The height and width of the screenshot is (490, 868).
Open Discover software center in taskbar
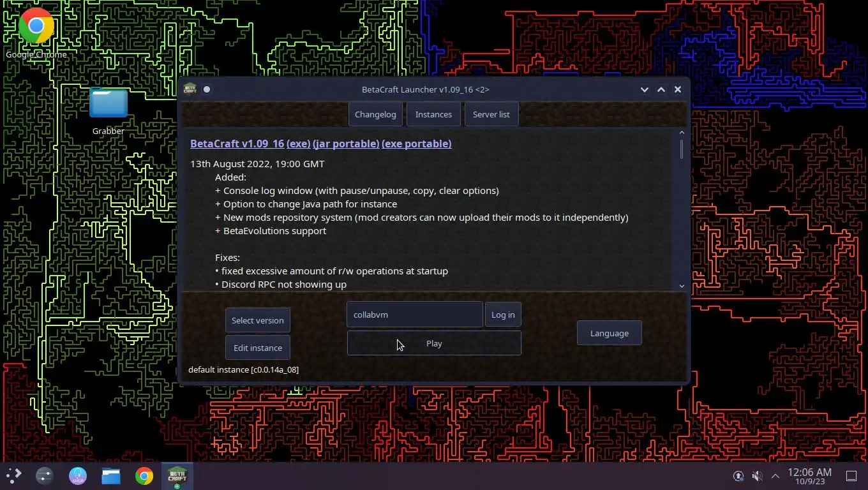tap(78, 476)
